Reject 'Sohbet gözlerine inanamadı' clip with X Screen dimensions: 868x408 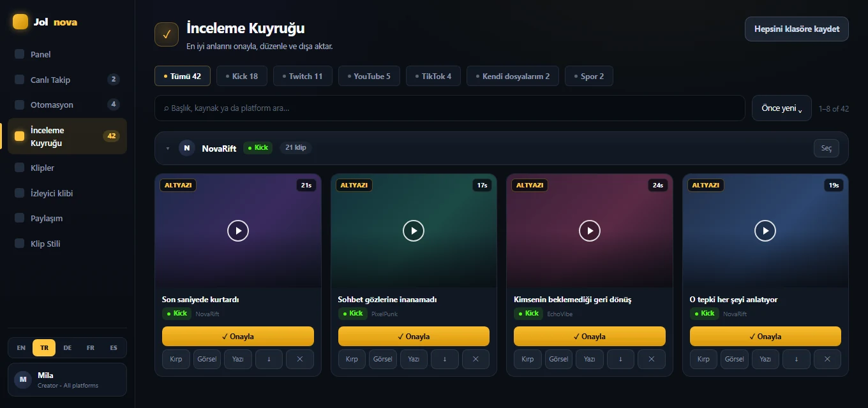click(x=475, y=359)
